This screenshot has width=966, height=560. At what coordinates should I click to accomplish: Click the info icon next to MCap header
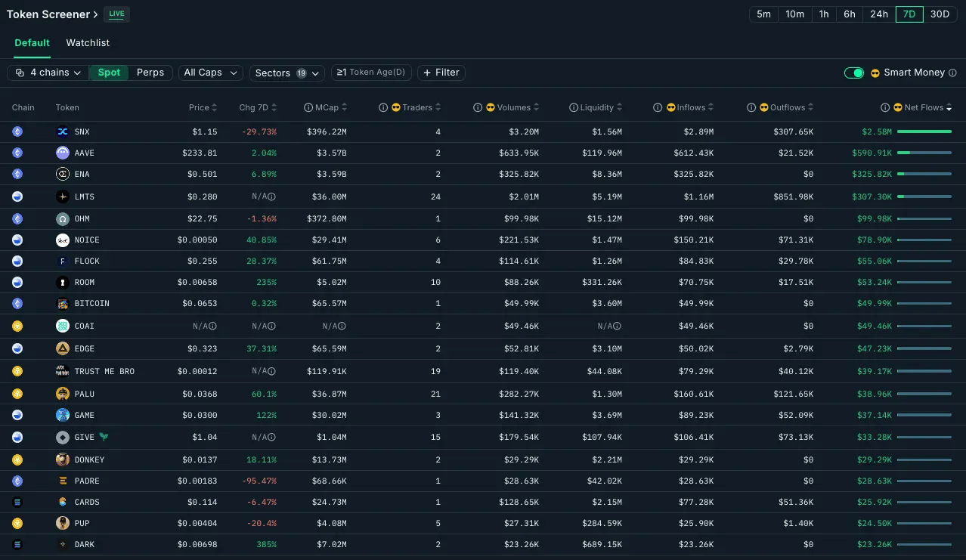click(x=308, y=108)
